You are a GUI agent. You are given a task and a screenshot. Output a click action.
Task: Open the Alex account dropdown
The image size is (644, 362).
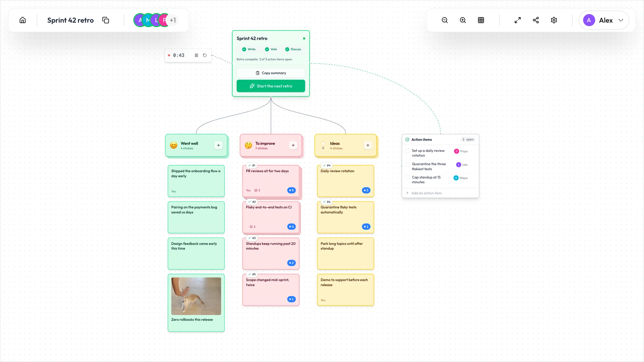tap(604, 20)
